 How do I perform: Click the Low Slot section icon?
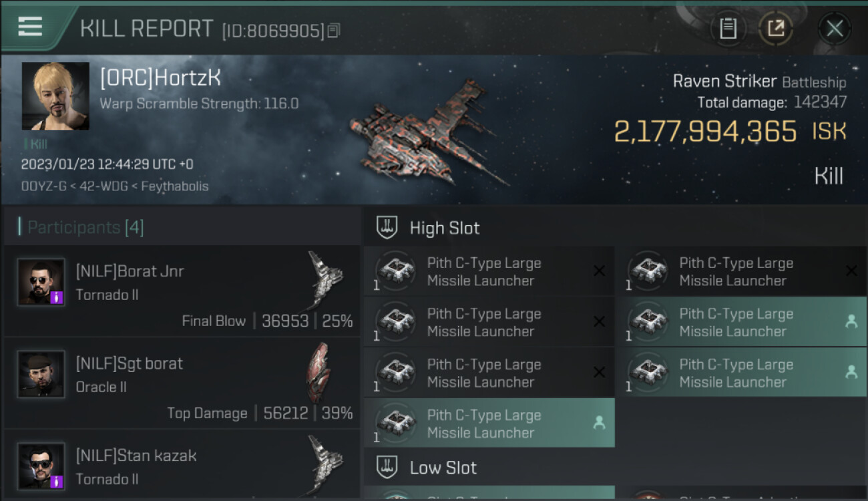pyautogui.click(x=388, y=467)
